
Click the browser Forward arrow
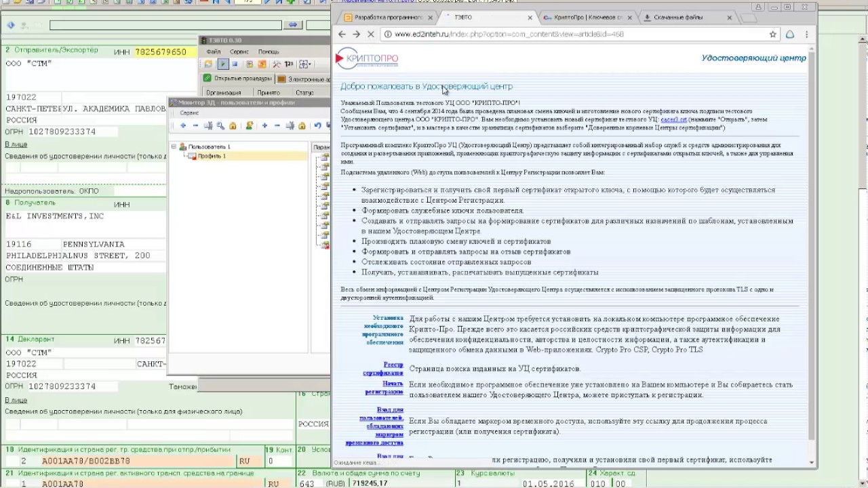(x=357, y=34)
